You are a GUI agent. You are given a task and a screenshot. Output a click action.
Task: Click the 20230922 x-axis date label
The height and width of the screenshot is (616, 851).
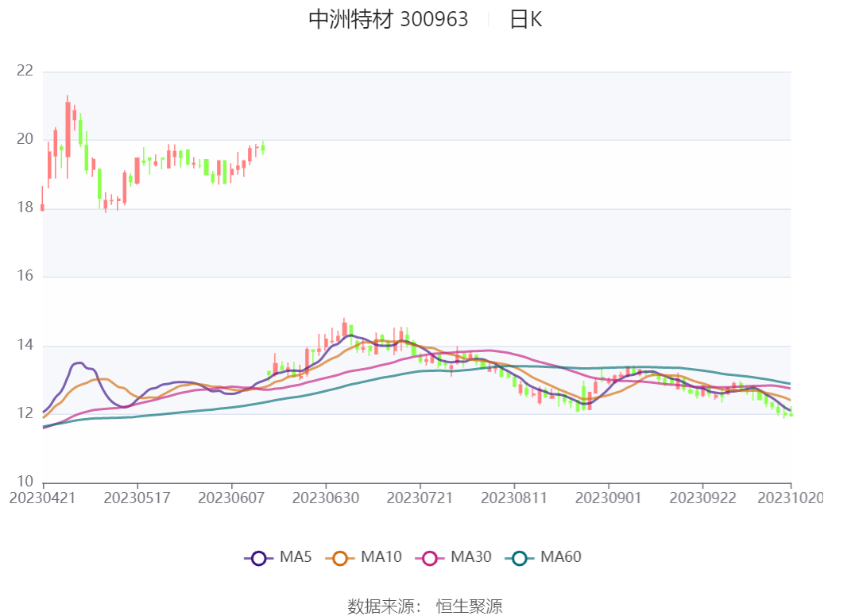(x=702, y=498)
